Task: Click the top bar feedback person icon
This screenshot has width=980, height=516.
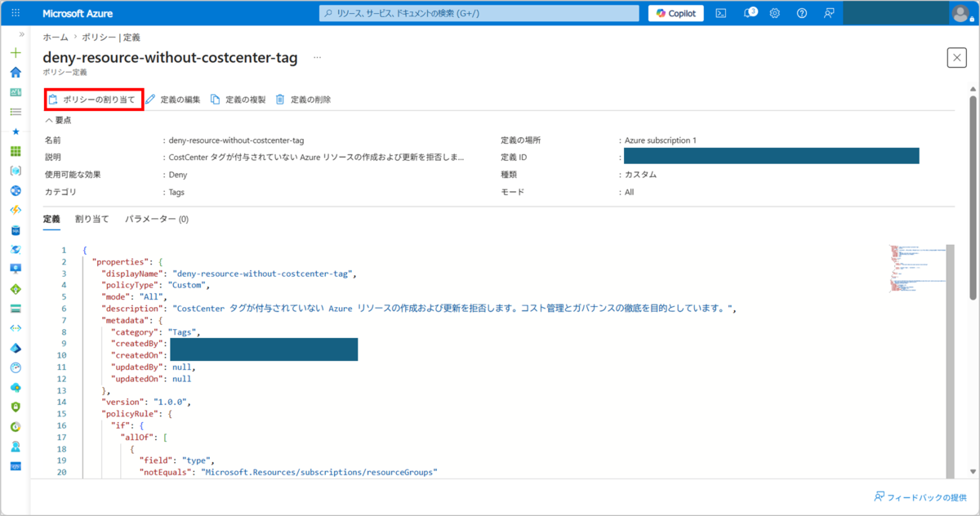Action: 829,13
